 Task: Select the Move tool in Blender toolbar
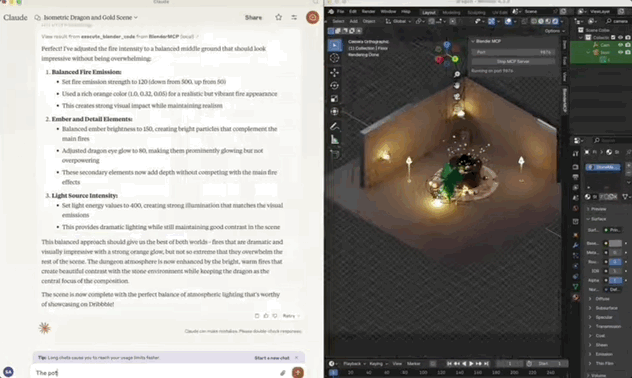335,73
